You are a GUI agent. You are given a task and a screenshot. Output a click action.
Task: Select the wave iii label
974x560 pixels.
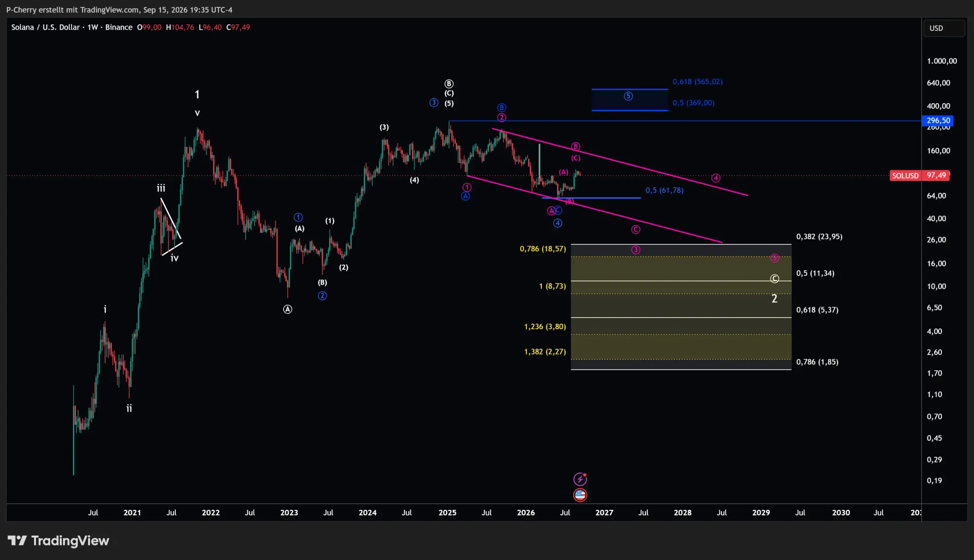161,188
